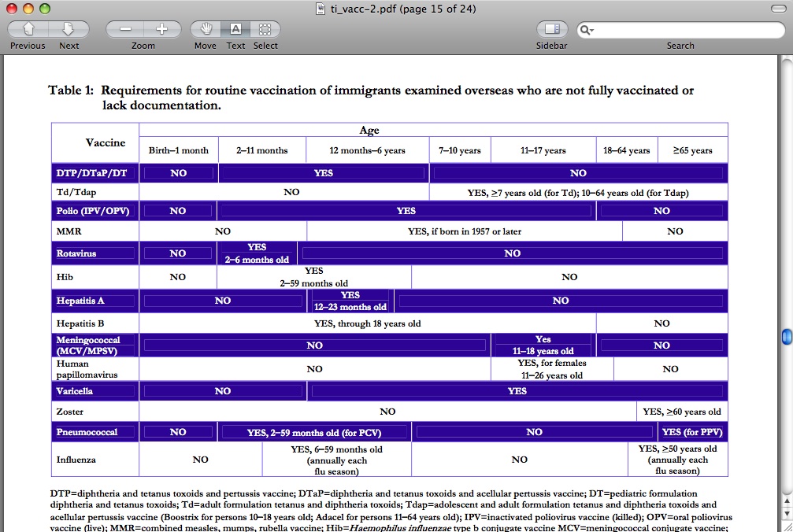Image resolution: width=793 pixels, height=532 pixels.
Task: Choose the rectangular Select tool
Action: click(265, 29)
